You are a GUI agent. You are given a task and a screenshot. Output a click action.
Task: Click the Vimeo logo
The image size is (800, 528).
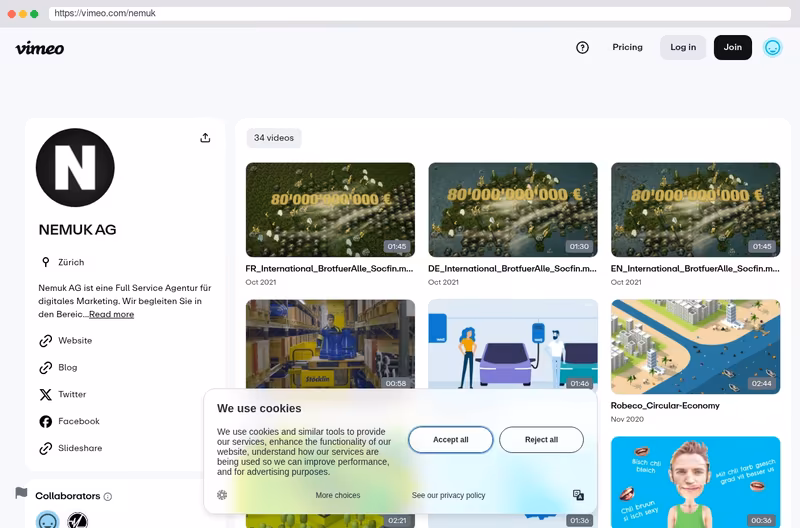coord(40,48)
